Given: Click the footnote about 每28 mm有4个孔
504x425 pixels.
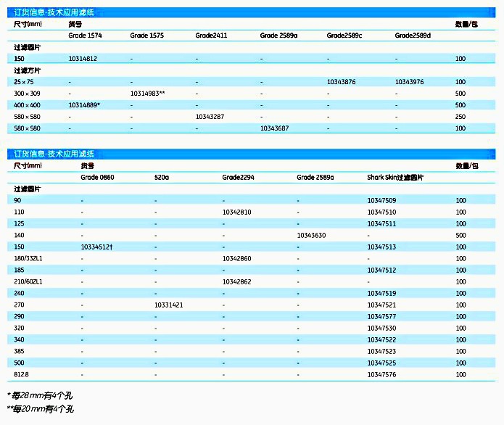Looking at the screenshot, I should pyautogui.click(x=39, y=395).
